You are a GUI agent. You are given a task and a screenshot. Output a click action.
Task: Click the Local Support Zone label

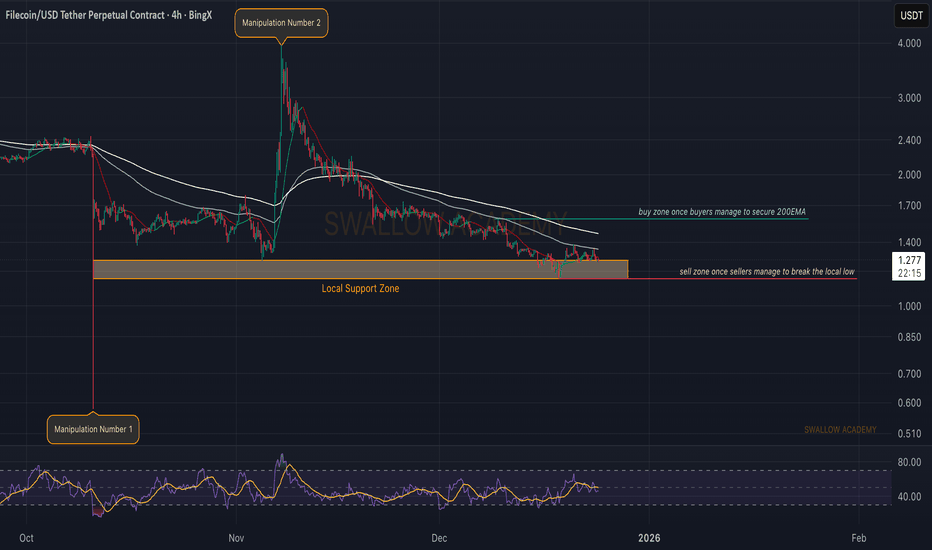(360, 288)
